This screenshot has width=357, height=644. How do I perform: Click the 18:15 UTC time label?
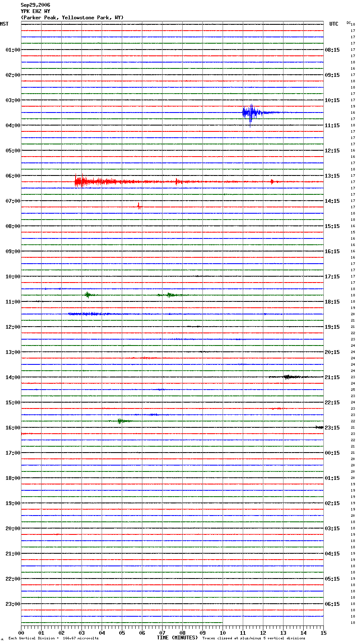pos(332,302)
